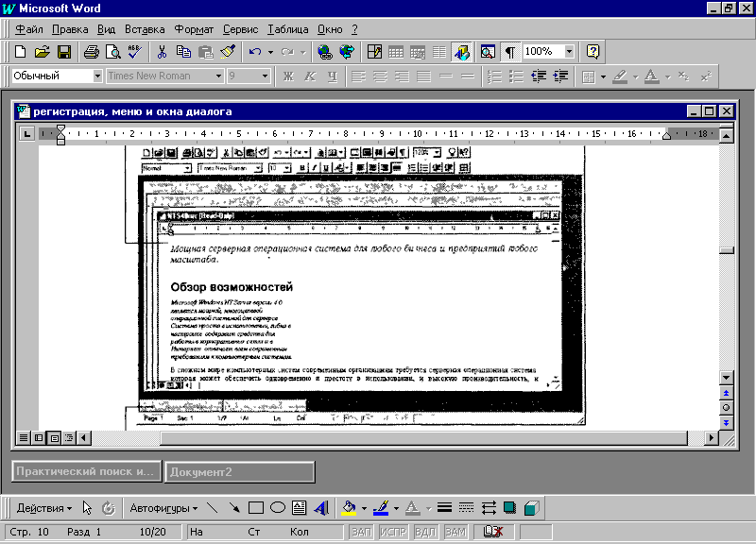Apply the highlighter pen color
The height and width of the screenshot is (544, 756).
[x=620, y=76]
